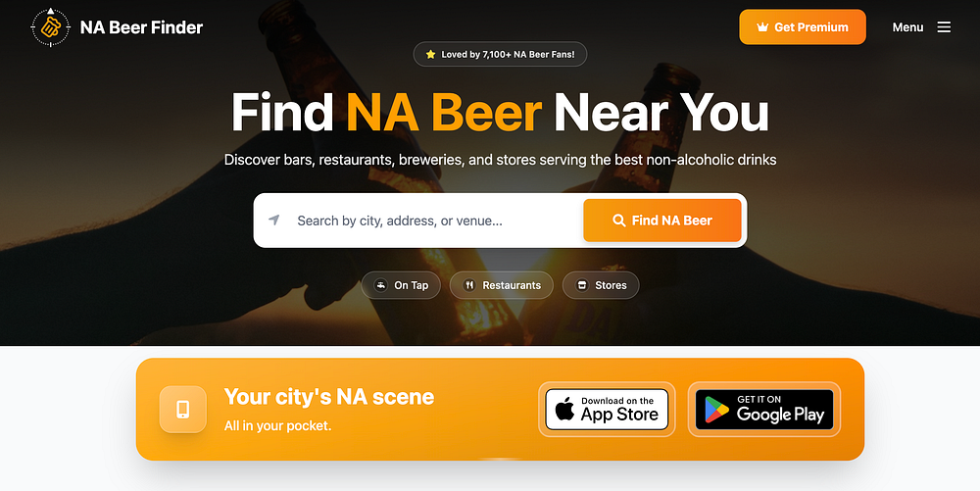Click the Get Premium button
This screenshot has width=980, height=491.
pos(803,26)
